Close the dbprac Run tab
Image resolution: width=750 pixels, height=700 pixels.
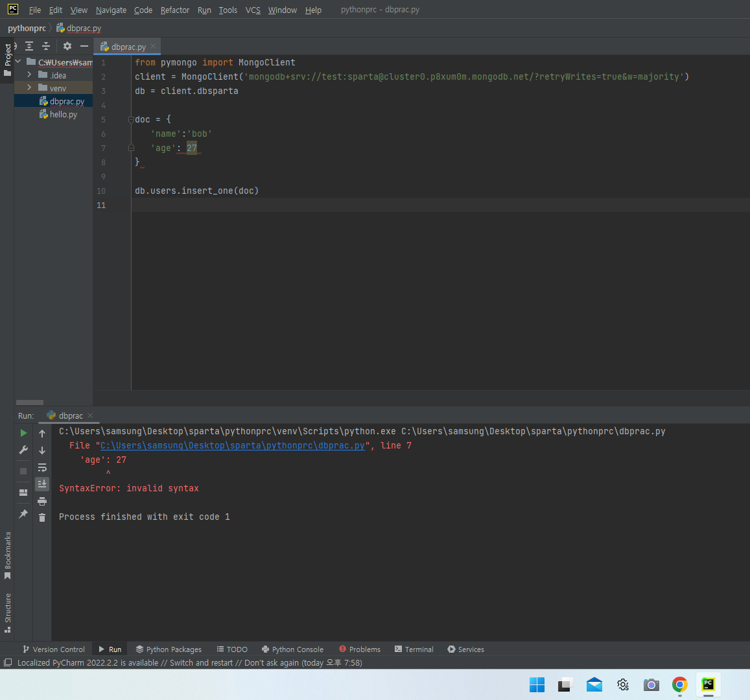tap(90, 415)
